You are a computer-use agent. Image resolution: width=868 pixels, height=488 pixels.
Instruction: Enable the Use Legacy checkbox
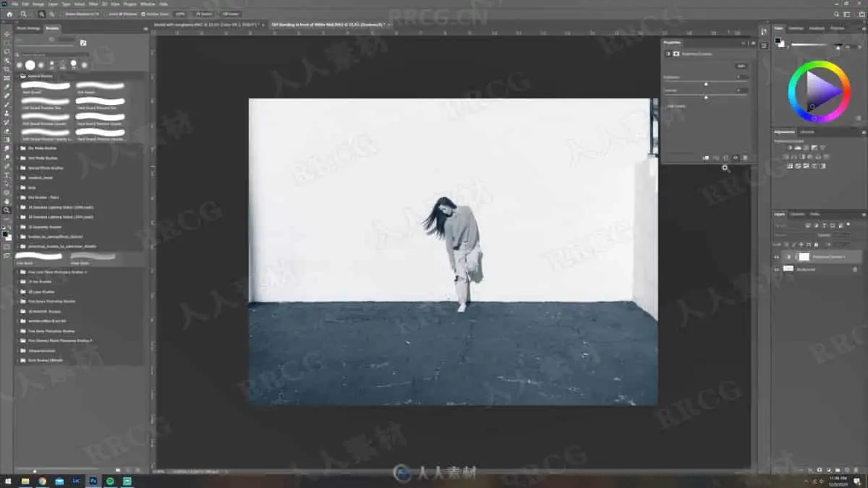point(665,106)
